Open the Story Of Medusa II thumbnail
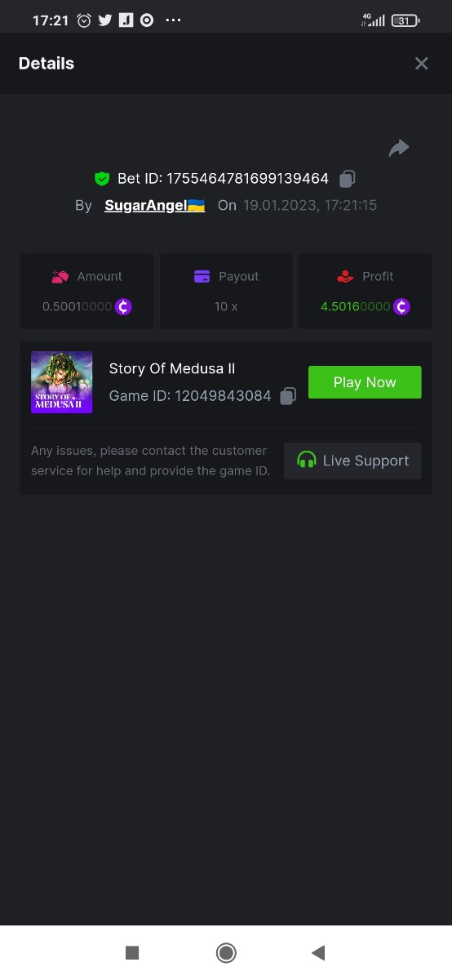Viewport: 452px width, 980px height. click(x=61, y=382)
